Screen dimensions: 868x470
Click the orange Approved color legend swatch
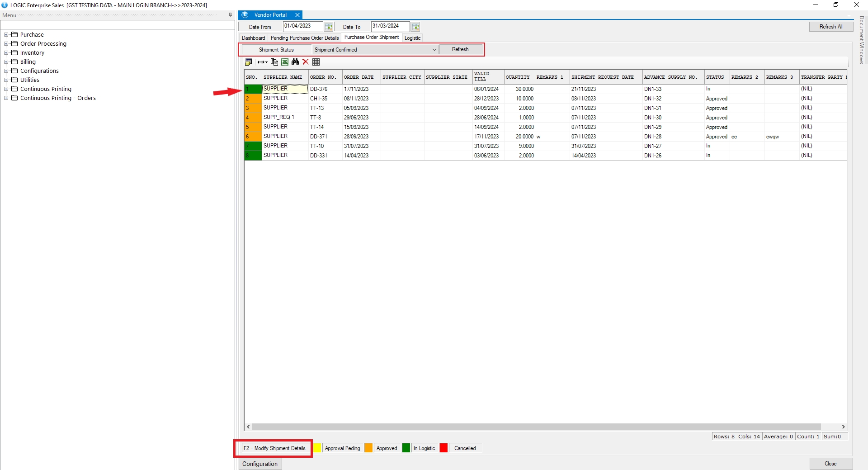click(368, 448)
